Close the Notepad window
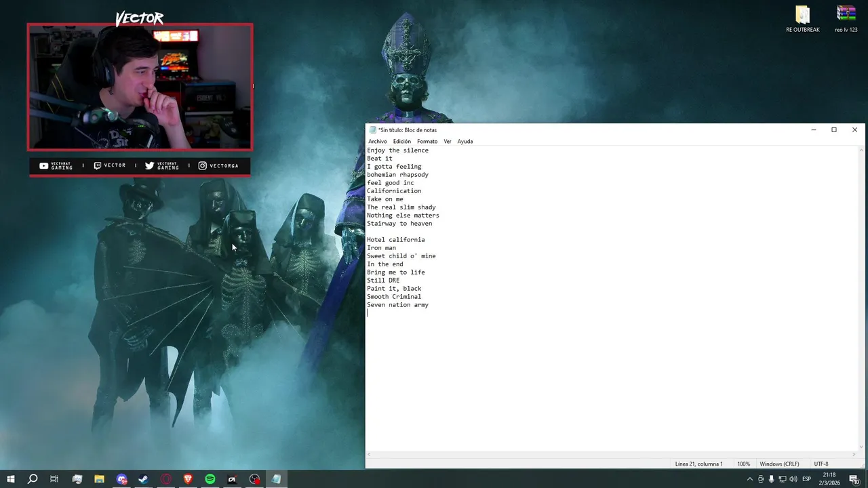This screenshot has height=488, width=868. coord(854,129)
